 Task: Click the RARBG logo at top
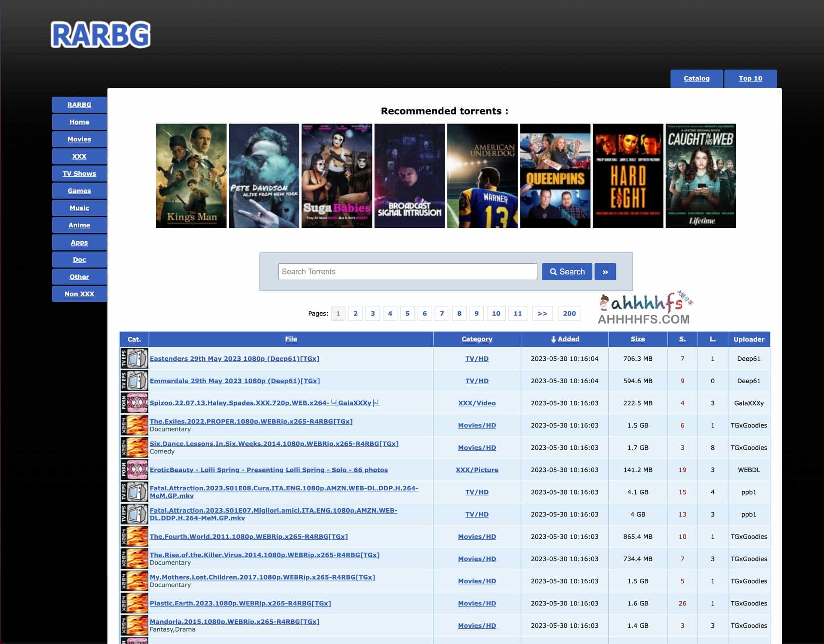click(x=101, y=35)
